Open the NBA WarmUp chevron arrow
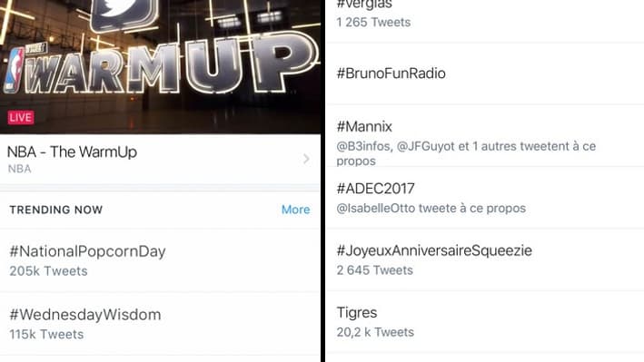 pyautogui.click(x=306, y=159)
